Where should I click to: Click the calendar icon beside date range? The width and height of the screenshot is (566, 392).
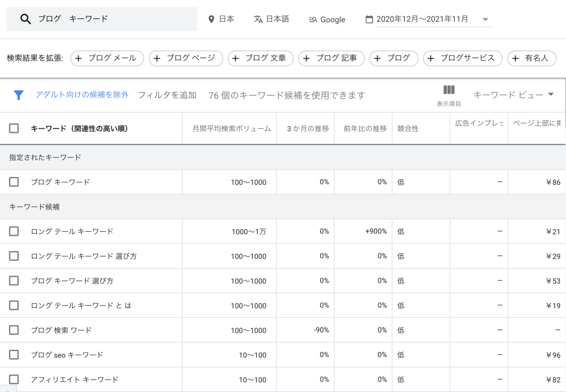[x=369, y=19]
